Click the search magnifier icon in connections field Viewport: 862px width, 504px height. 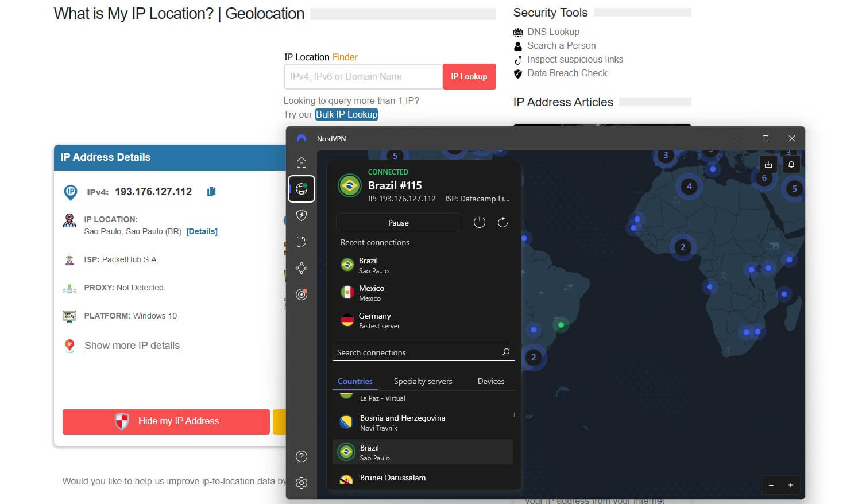pos(506,352)
